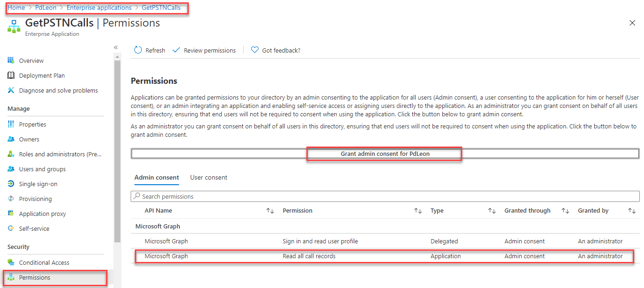
Task: Switch to the User consent tab
Action: (208, 177)
